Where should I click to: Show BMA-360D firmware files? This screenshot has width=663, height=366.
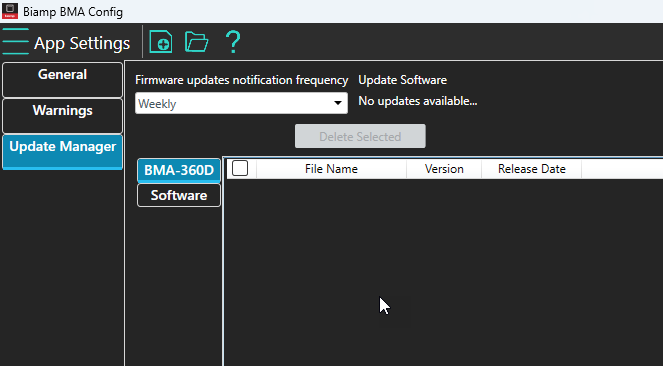coord(179,170)
